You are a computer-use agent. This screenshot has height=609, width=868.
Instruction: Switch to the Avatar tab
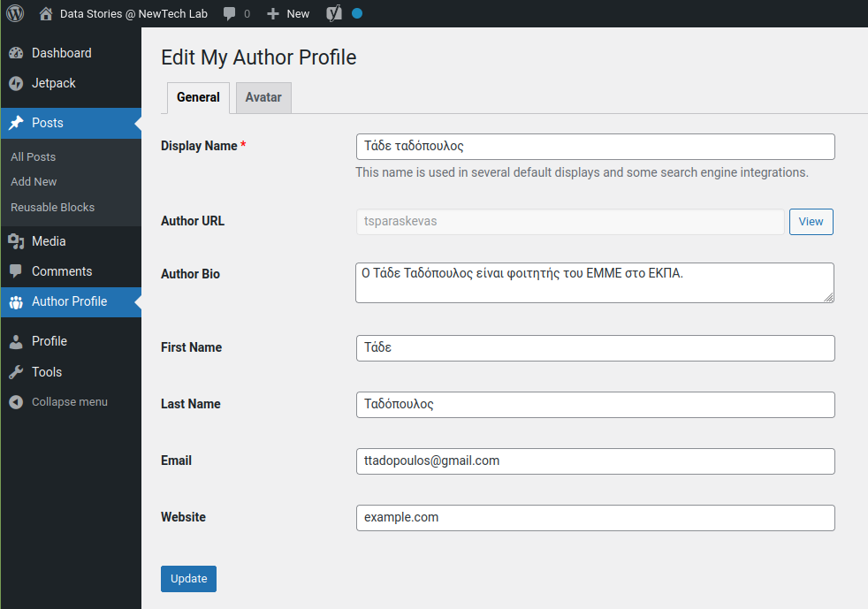point(263,97)
